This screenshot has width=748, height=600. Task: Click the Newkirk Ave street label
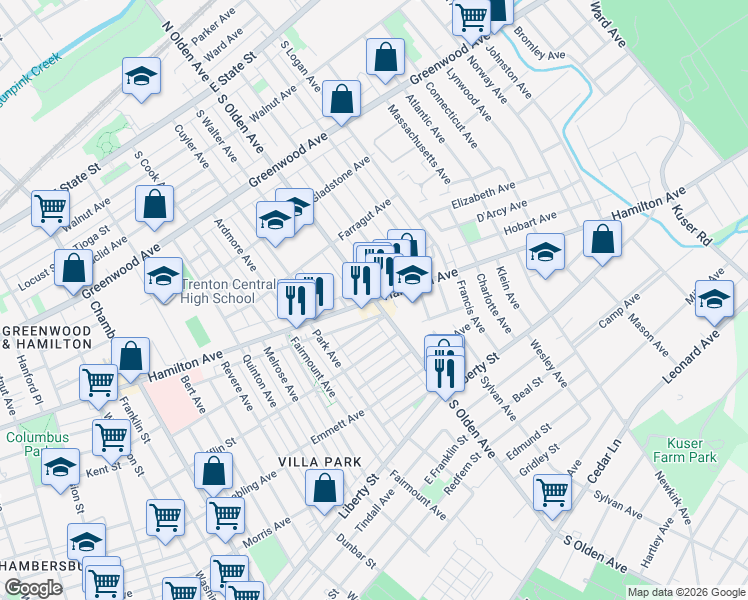(673, 497)
